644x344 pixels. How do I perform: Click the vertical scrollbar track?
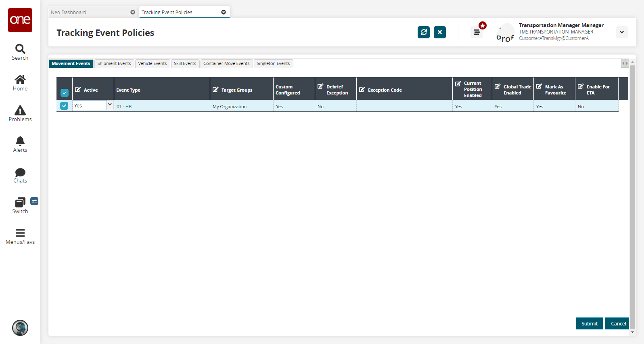click(632, 197)
